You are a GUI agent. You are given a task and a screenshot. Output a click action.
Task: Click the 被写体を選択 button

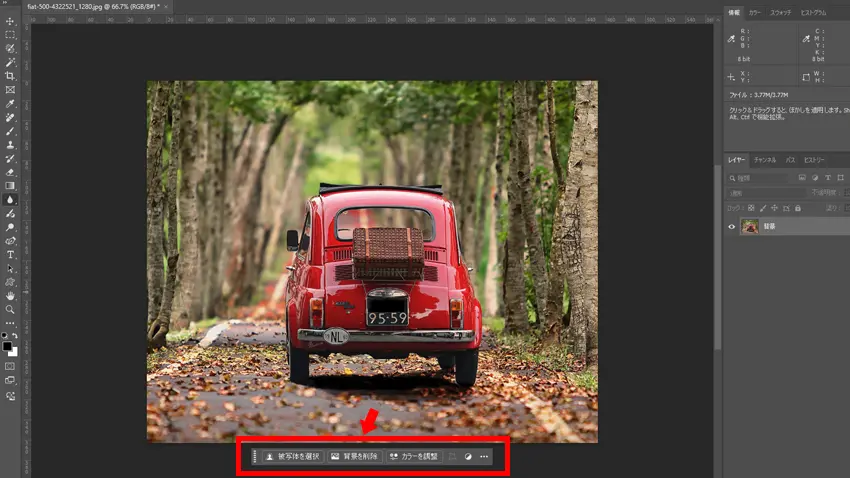(292, 457)
